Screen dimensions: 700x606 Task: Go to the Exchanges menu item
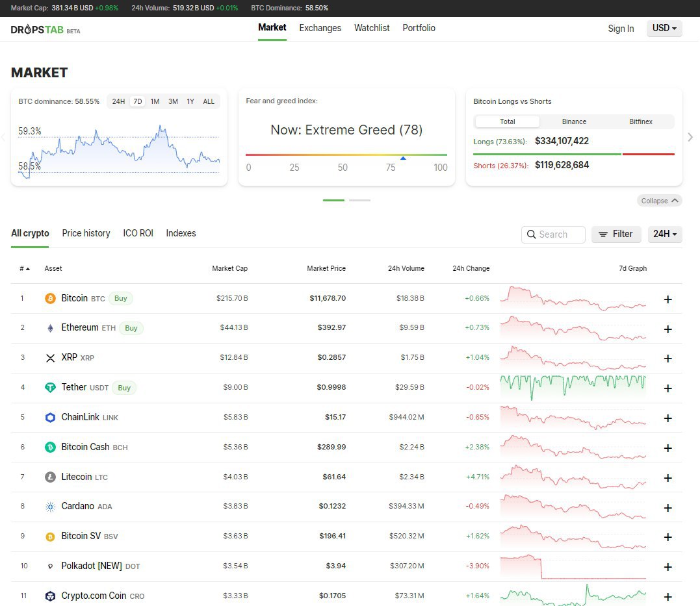coord(320,28)
